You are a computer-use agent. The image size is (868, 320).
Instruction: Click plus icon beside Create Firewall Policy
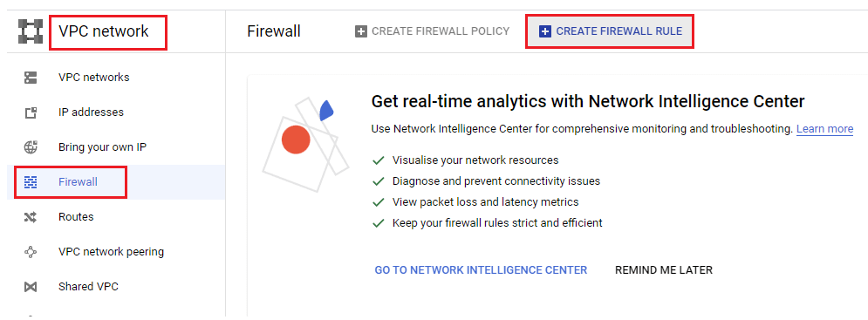click(x=361, y=31)
